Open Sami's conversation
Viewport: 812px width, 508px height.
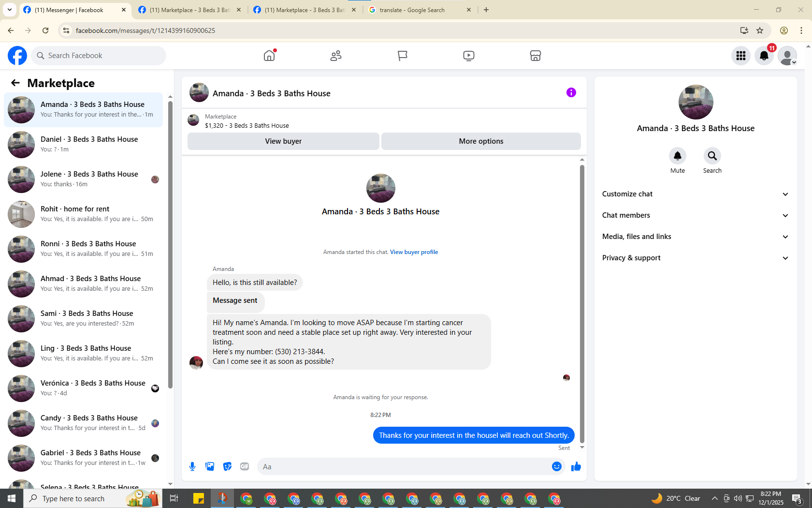[x=84, y=318]
